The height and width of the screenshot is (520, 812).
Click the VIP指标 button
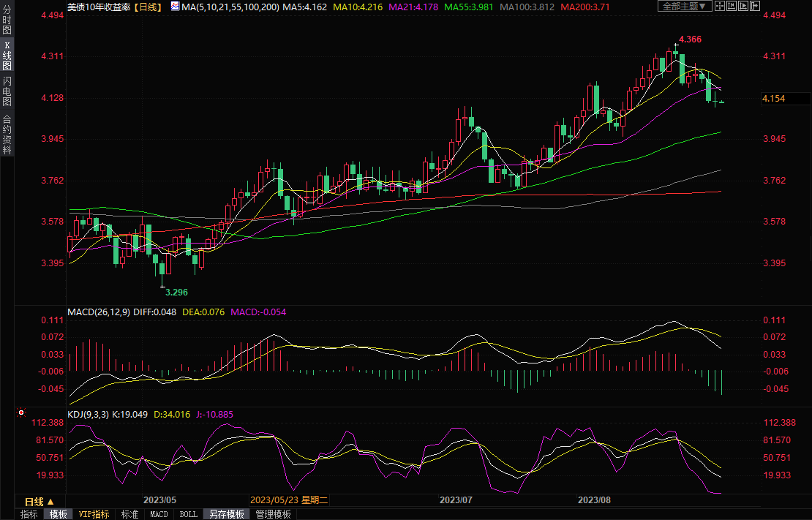tap(94, 514)
